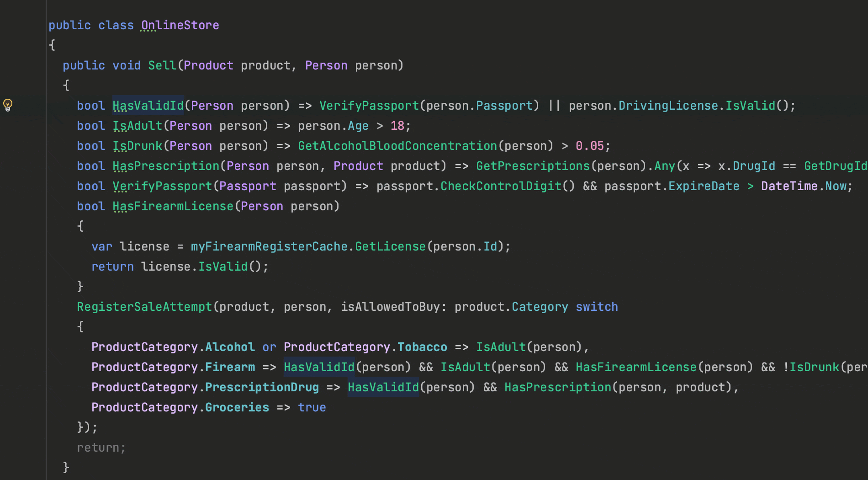Screen dimensions: 868x480
Task: Click the number 18 in IsAdult declaration
Action: pos(397,126)
